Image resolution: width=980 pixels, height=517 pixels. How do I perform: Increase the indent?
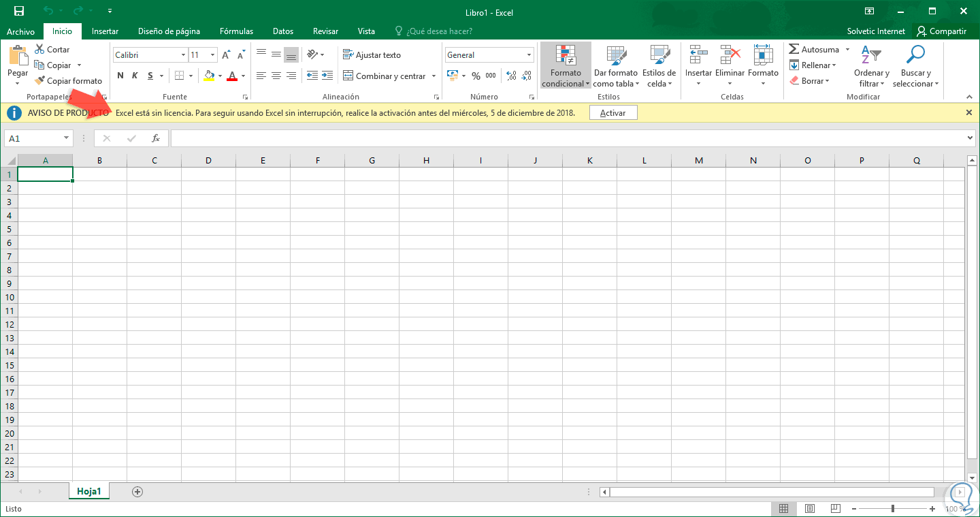pyautogui.click(x=327, y=76)
